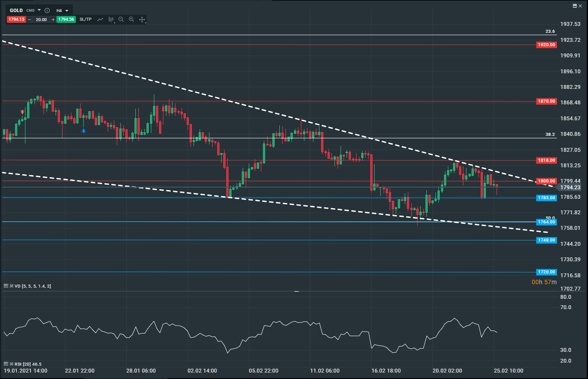Screen dimensions: 588x379
Task: Click the 1827.05 price axis value
Action: pos(570,150)
